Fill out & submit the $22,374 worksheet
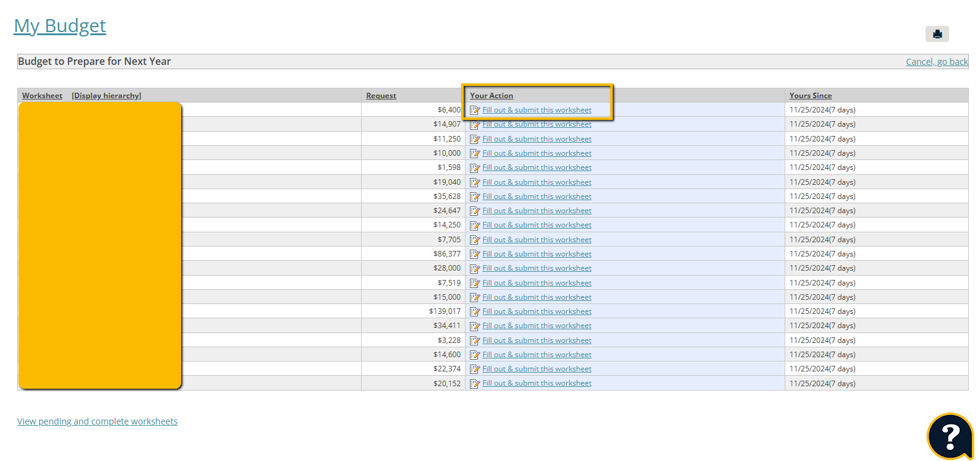 point(537,369)
